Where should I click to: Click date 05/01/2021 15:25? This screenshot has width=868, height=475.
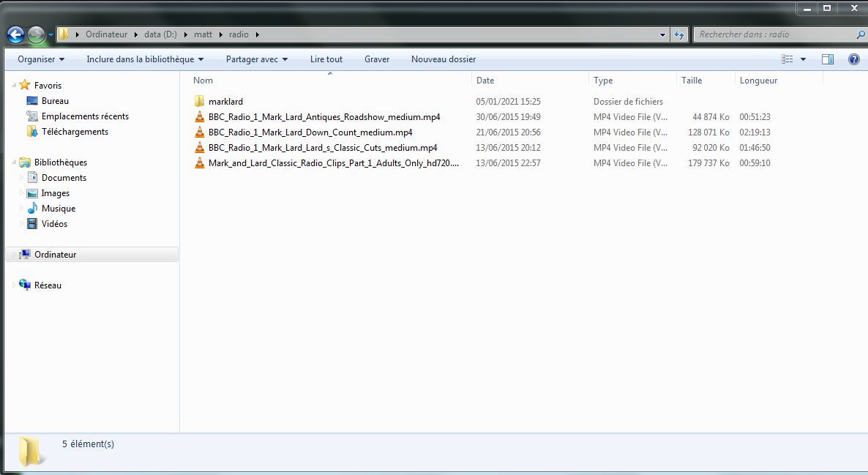(508, 101)
